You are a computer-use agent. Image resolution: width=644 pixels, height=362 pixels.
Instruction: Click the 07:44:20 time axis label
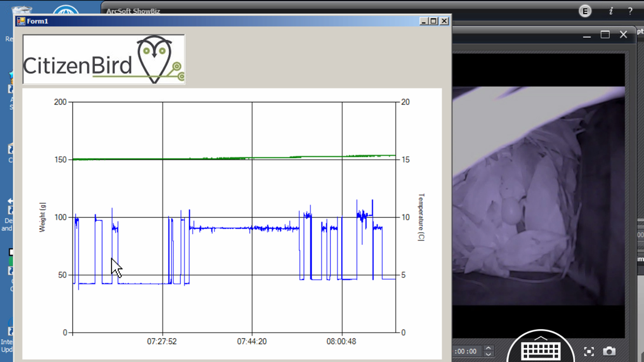pos(252,342)
